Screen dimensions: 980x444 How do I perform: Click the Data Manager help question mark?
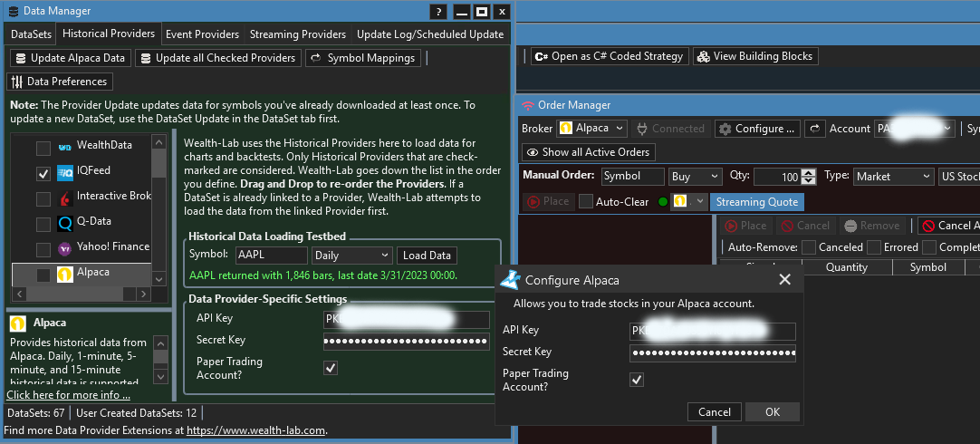[x=438, y=11]
